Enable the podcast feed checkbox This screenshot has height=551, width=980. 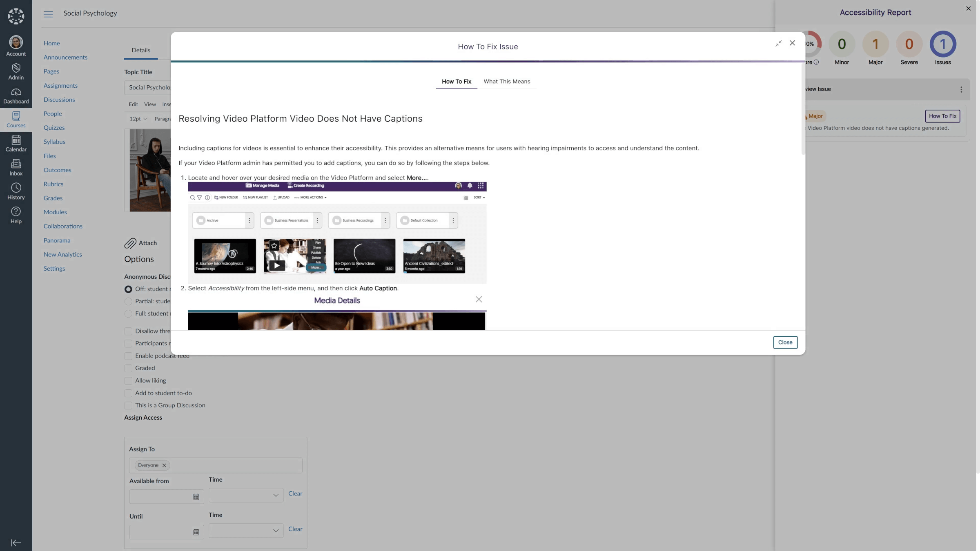(128, 356)
